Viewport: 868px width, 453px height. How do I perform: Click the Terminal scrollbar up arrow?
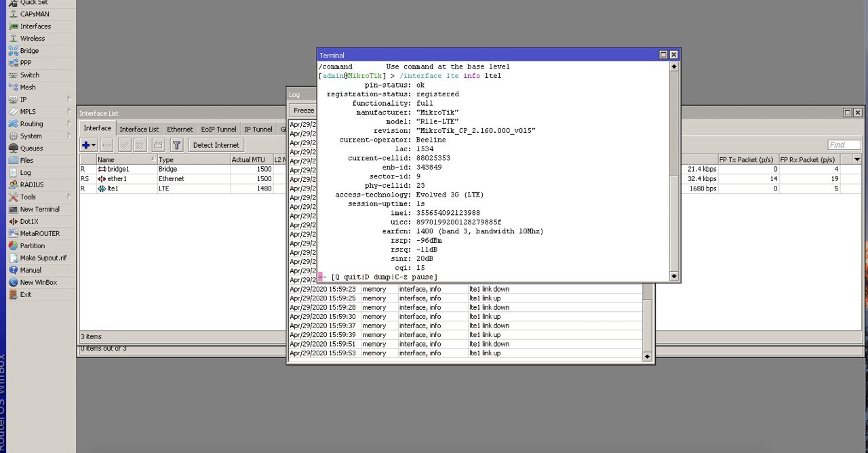[x=673, y=66]
